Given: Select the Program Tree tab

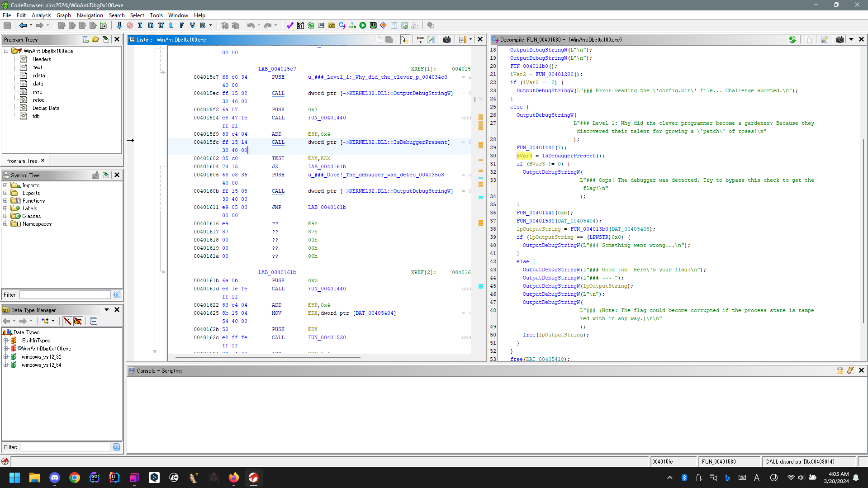Looking at the screenshot, I should tap(22, 161).
